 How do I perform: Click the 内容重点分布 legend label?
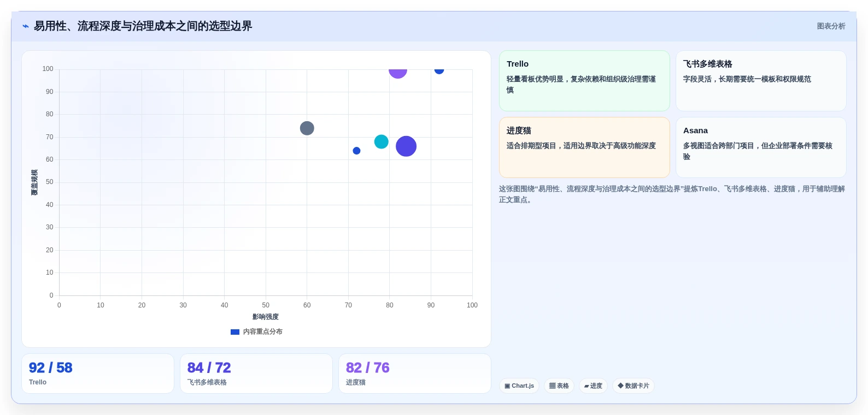pos(263,332)
